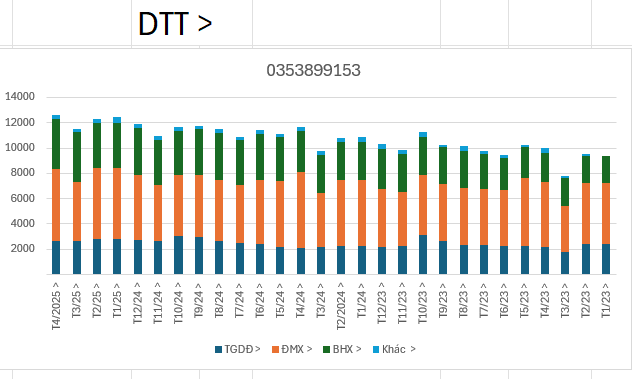The image size is (632, 379).
Task: Select the light blue Khác segment of T1/25 bar
Action: (x=117, y=120)
